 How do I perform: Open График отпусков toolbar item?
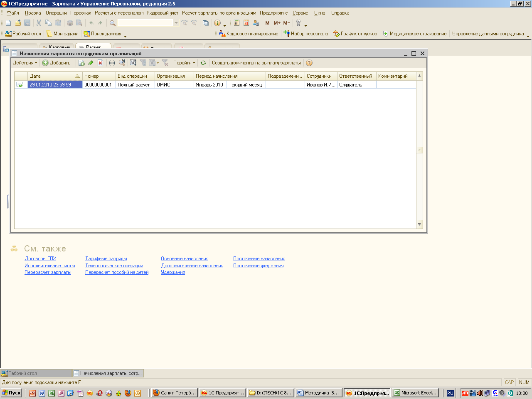pyautogui.click(x=355, y=34)
